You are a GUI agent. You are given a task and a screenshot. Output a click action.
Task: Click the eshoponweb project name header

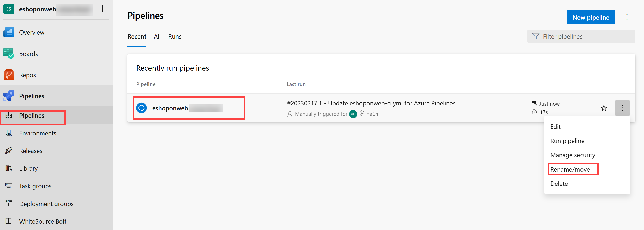tap(38, 9)
